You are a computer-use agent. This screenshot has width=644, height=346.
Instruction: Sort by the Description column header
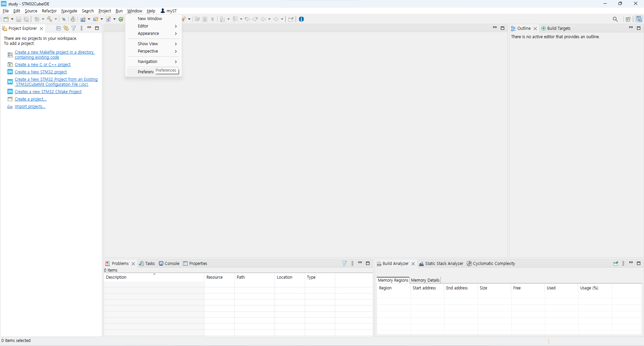(x=154, y=277)
